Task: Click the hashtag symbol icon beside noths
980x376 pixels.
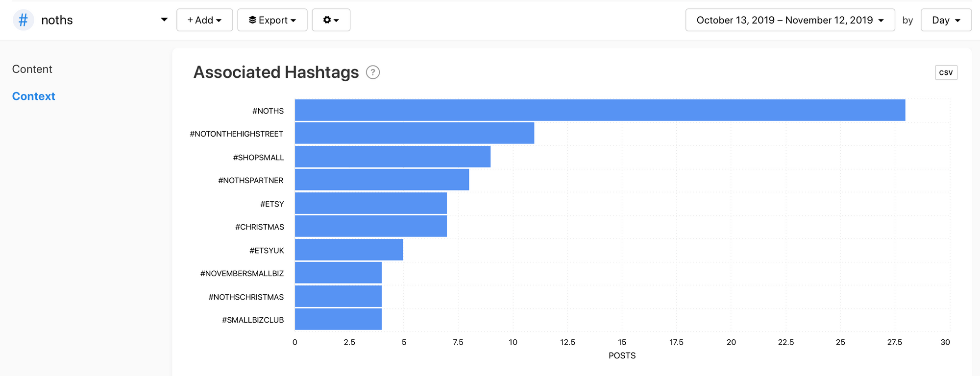Action: click(x=23, y=20)
